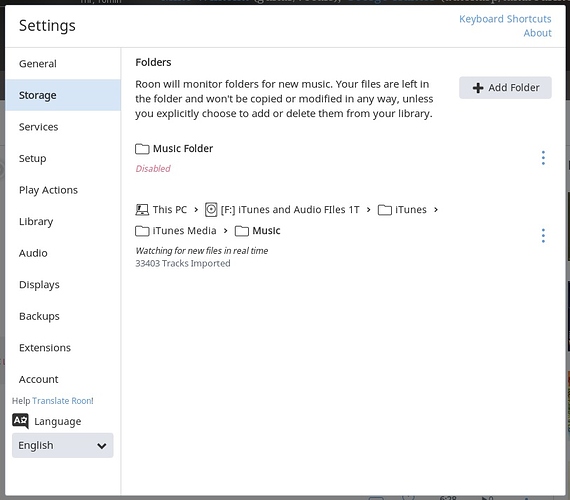
Task: Click the Translate Roon! link
Action: click(63, 401)
